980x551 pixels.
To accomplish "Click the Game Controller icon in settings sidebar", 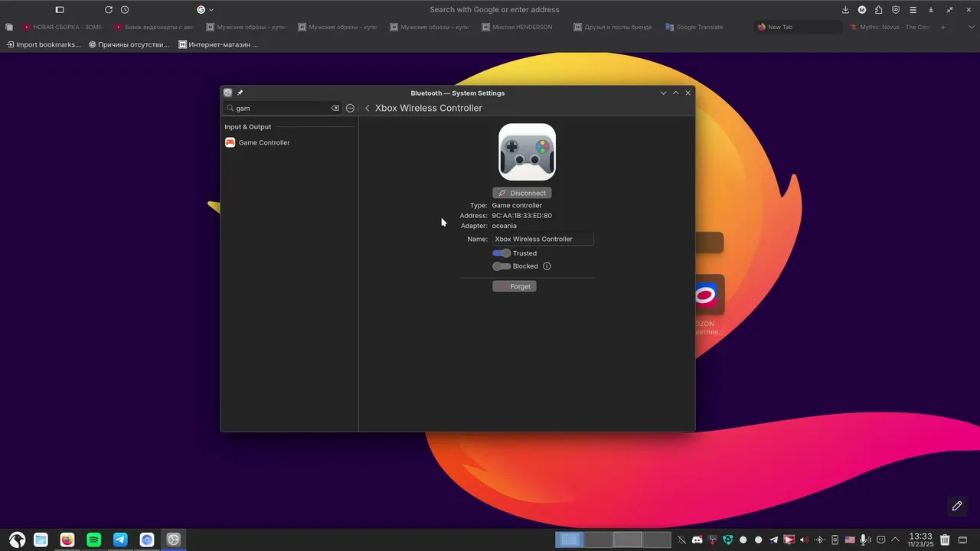I will tap(230, 142).
